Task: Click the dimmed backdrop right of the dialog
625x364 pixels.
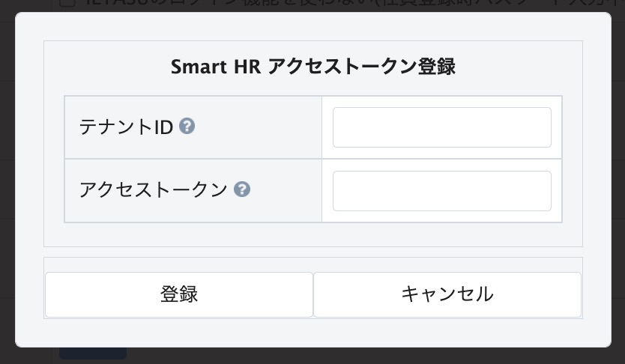Action: (618, 180)
